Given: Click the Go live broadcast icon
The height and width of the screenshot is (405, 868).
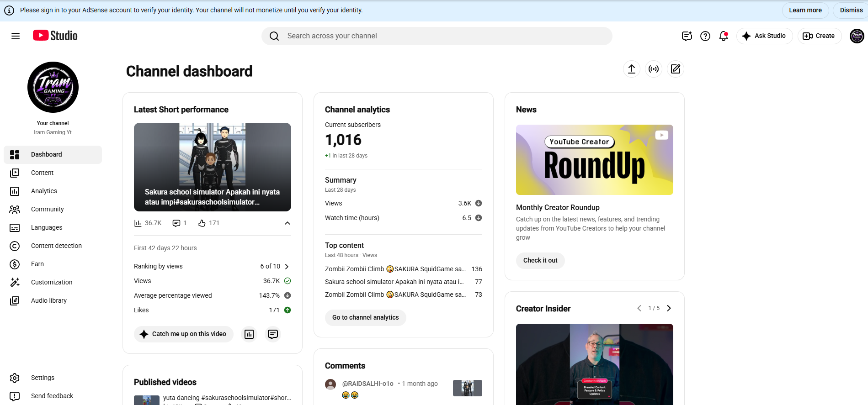Looking at the screenshot, I should [654, 69].
